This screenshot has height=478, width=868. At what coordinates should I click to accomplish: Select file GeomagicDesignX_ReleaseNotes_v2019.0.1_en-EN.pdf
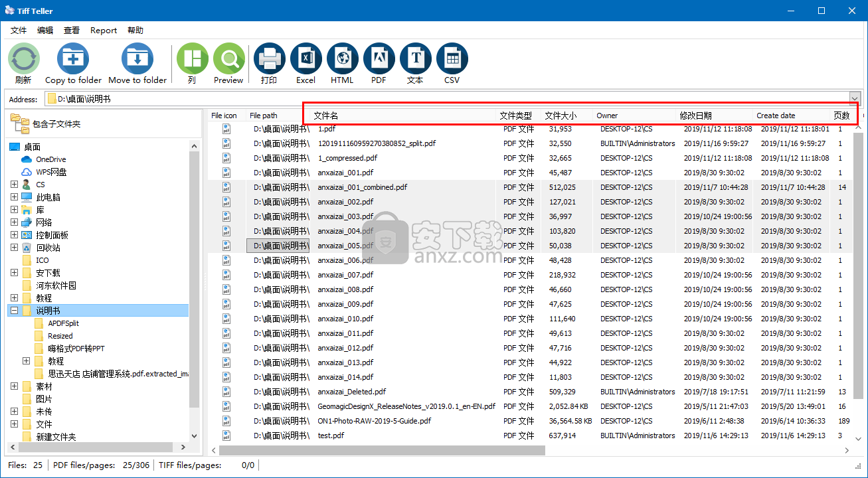(x=406, y=406)
